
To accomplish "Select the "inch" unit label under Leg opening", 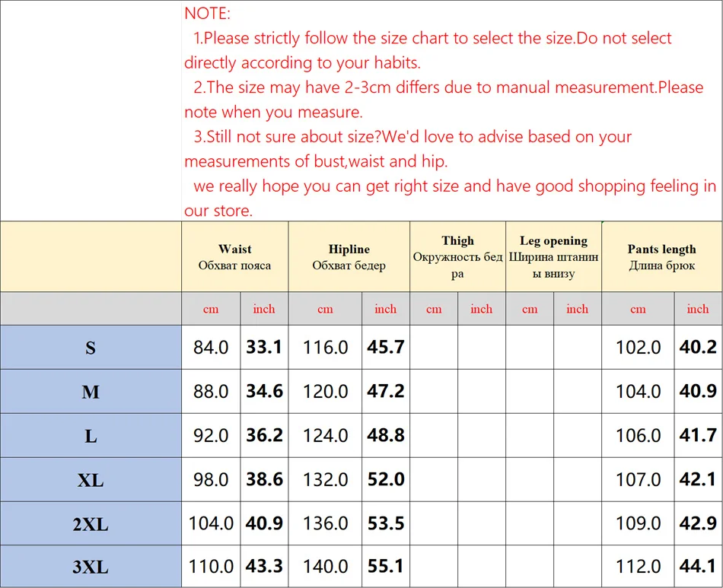I will tap(578, 309).
